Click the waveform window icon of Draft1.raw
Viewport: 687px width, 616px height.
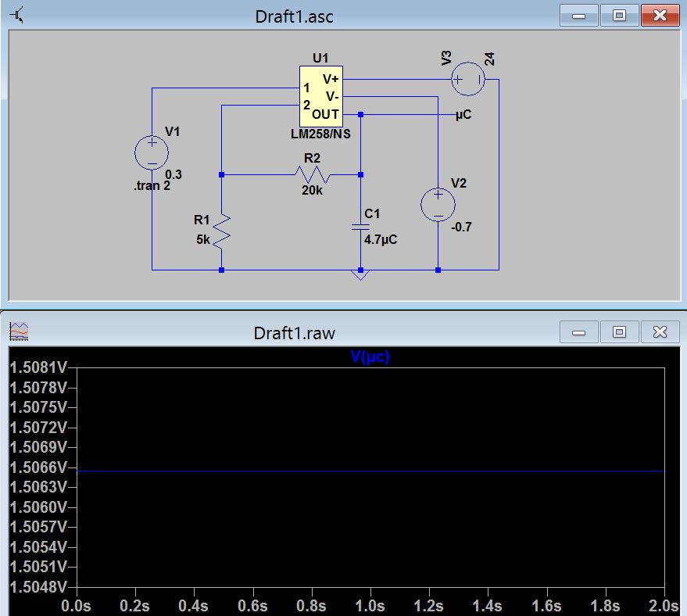pos(20,331)
